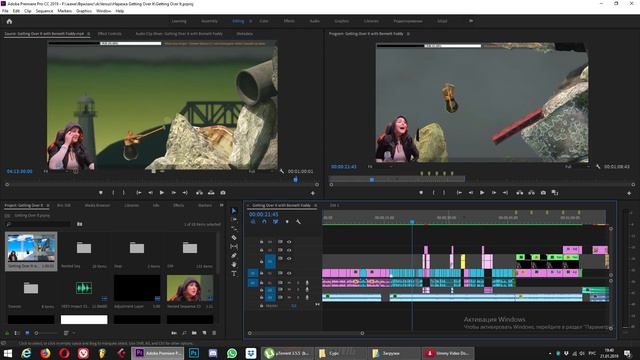Go to In point in Source monitor

139,193
